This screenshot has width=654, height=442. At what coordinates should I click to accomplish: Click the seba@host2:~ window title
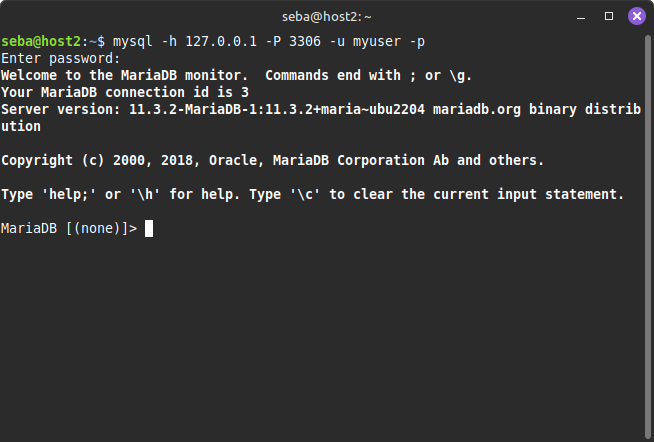coord(327,16)
